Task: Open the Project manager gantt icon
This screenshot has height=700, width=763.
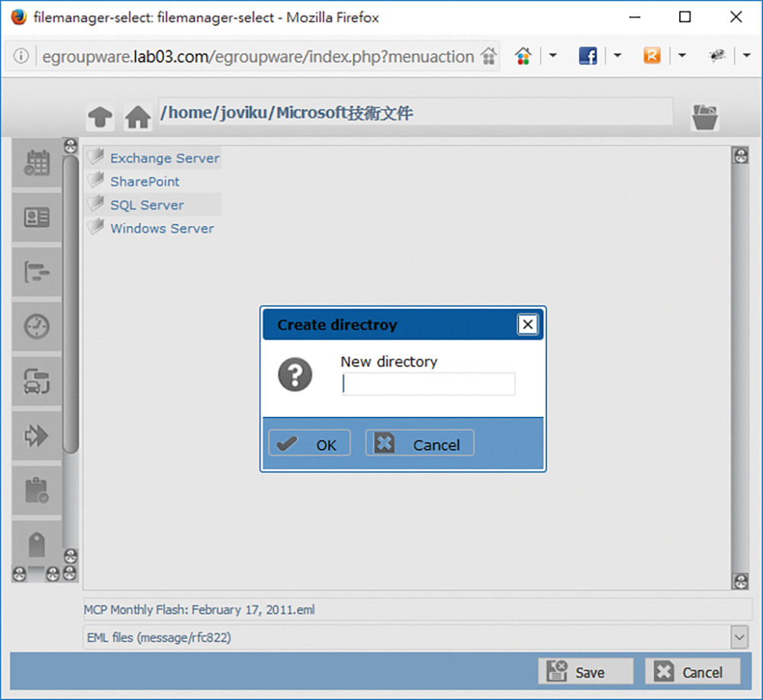Action: coord(37,272)
